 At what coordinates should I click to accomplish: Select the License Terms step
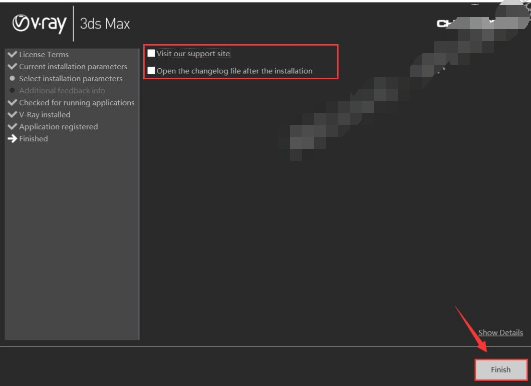point(44,55)
